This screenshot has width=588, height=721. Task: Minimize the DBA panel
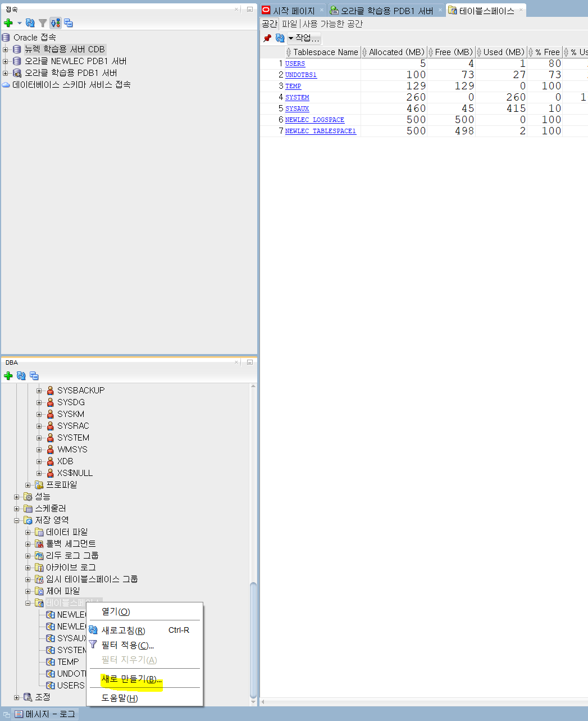coord(250,362)
